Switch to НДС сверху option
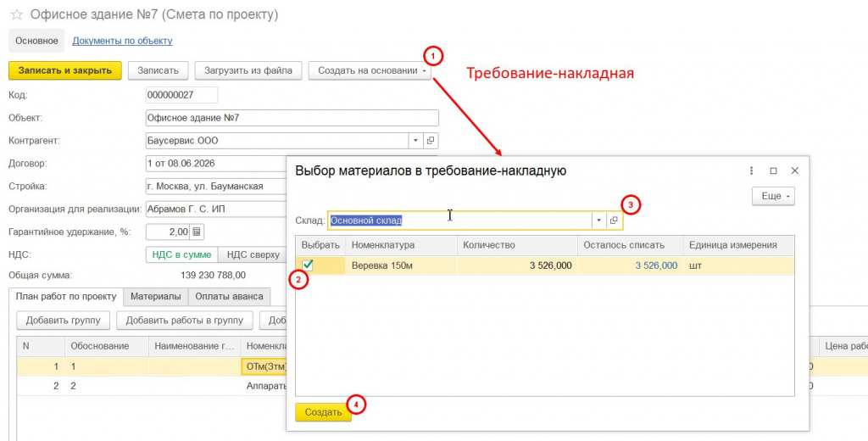 [253, 255]
